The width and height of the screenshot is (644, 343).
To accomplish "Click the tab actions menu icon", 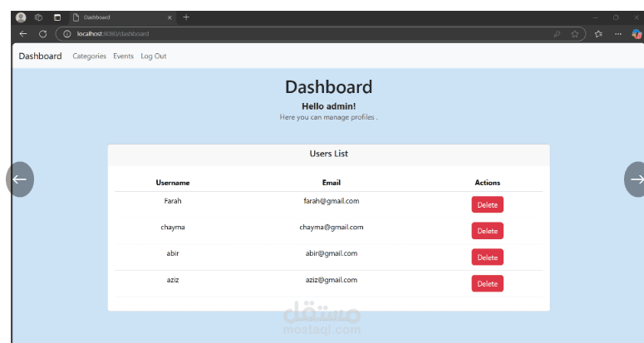I will (57, 17).
